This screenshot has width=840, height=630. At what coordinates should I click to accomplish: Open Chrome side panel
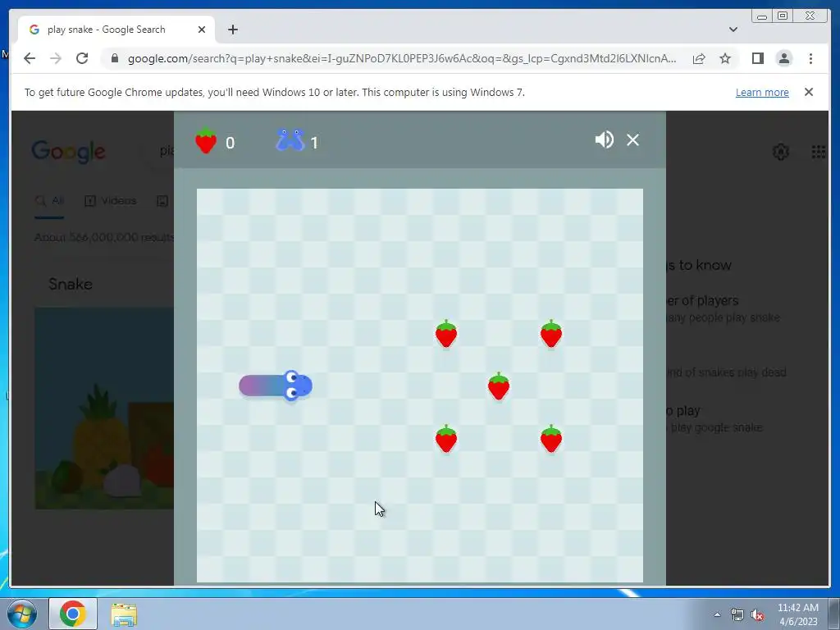coord(757,58)
